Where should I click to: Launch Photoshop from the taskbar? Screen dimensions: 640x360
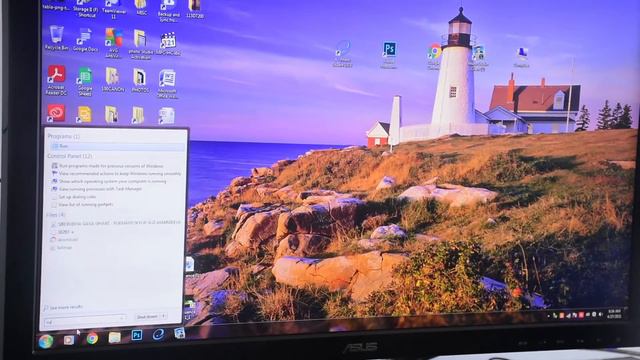137,335
